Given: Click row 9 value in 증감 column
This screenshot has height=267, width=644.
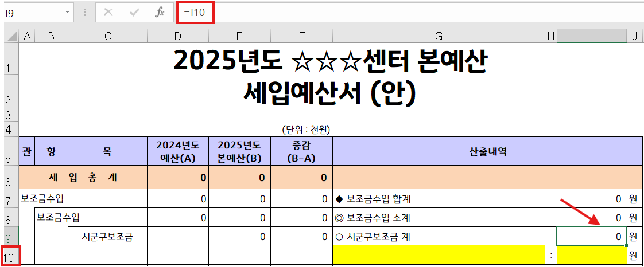Looking at the screenshot, I should pos(301,236).
